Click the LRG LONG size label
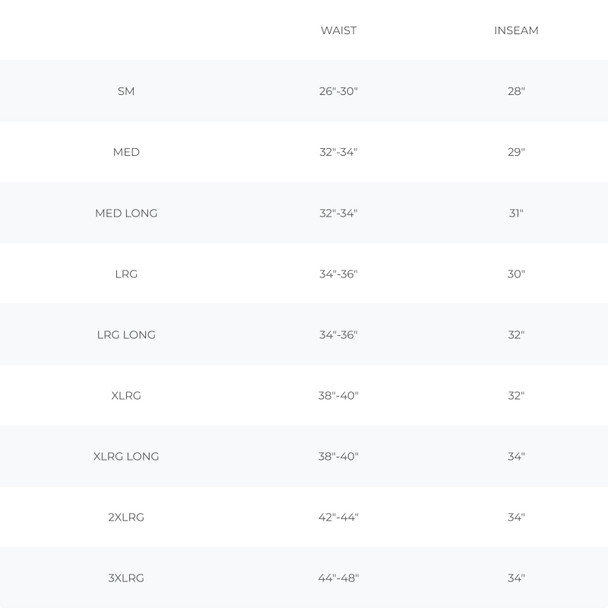608x608 pixels. (126, 335)
